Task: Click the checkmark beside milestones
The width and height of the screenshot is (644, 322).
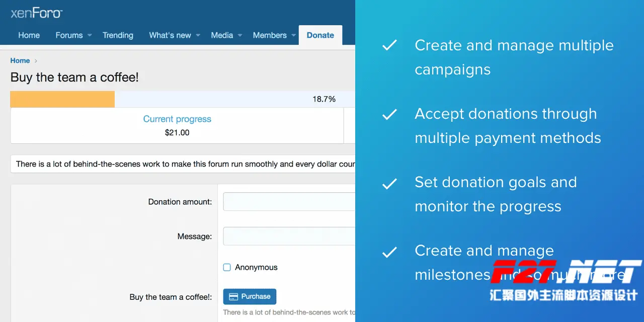Action: 389,252
